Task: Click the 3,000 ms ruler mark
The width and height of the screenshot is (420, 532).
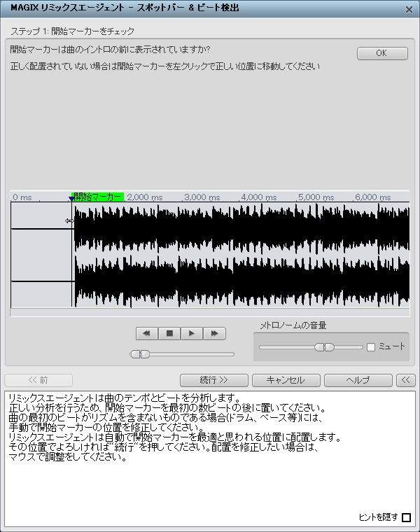Action: point(202,197)
